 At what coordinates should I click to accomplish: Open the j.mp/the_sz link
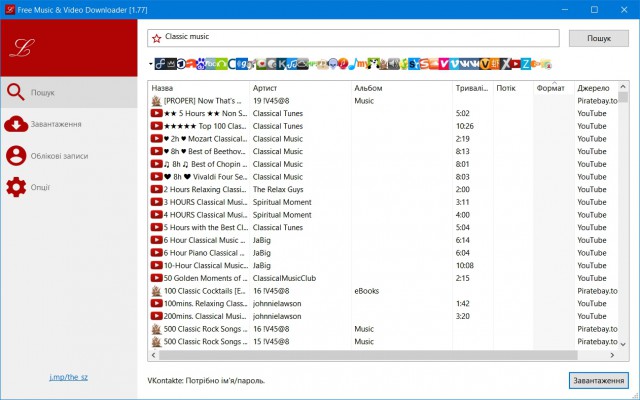69,377
